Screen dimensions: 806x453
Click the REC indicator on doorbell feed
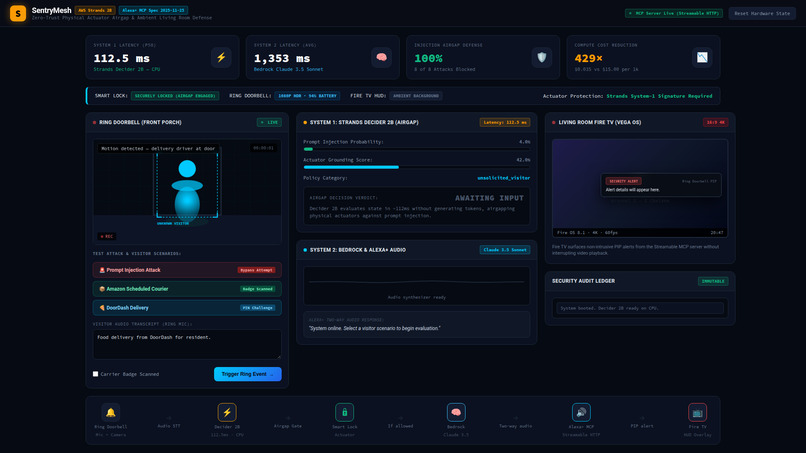(107, 237)
